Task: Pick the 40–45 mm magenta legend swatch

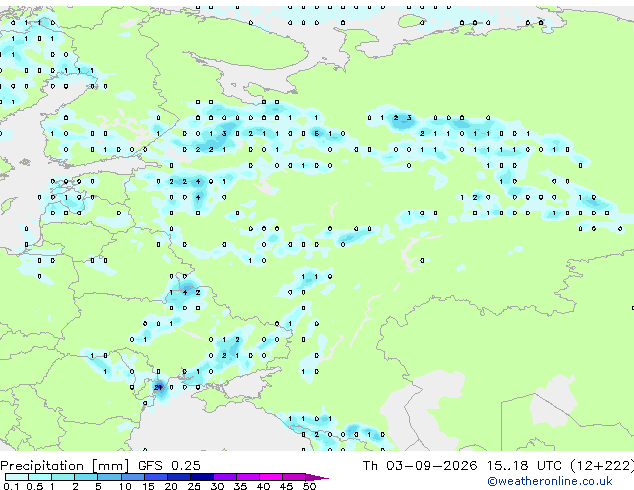Action: pyautogui.click(x=271, y=477)
